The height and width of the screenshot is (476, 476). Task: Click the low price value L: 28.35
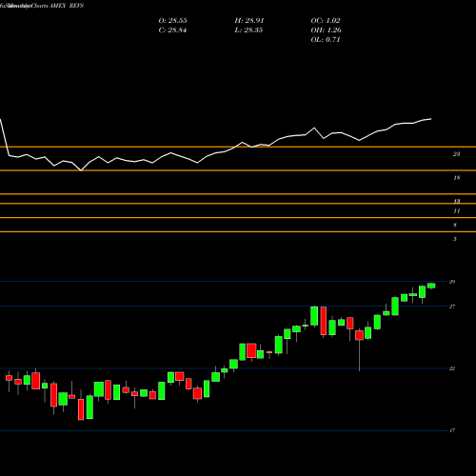tap(249, 30)
